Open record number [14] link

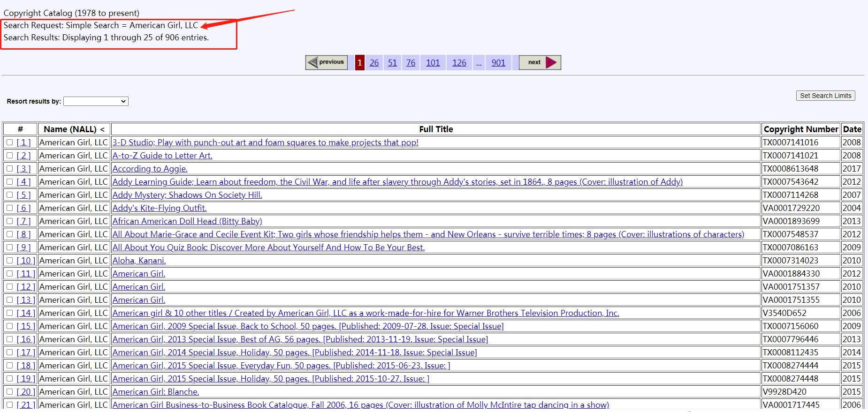[26, 313]
